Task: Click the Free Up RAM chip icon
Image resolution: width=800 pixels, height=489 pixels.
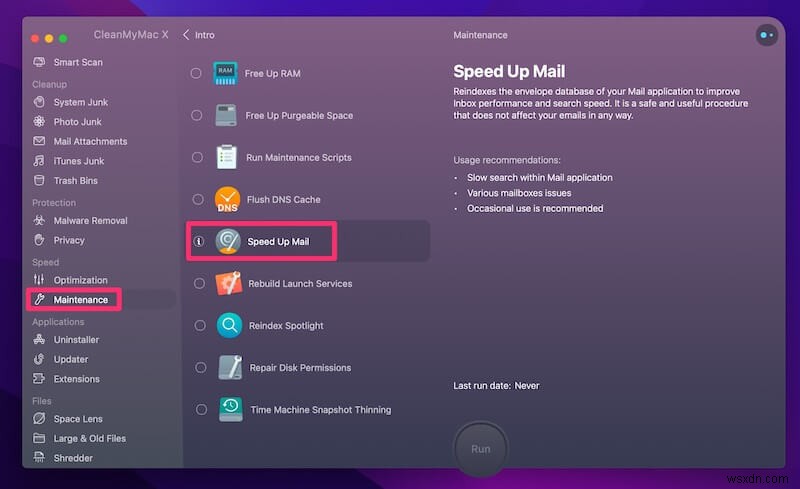Action: [x=225, y=73]
